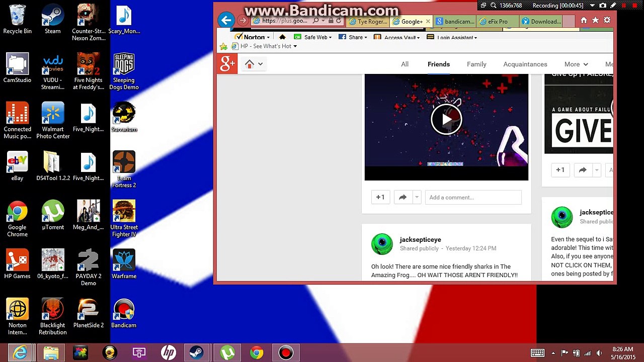Screen dimensions: 644x362
Task: Select the Five Nights at Freddy's desktop icon
Action: pyautogui.click(x=89, y=72)
